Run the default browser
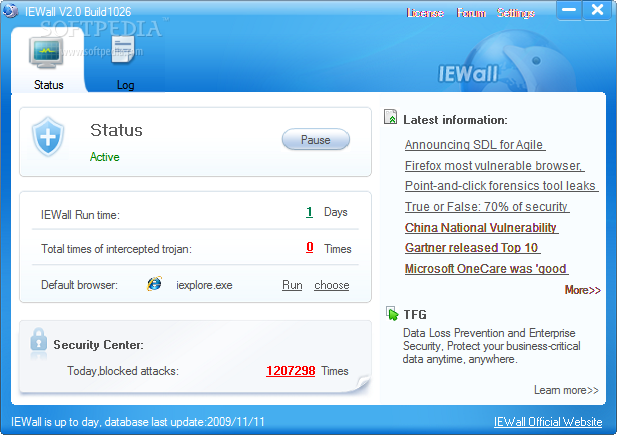 pyautogui.click(x=292, y=285)
